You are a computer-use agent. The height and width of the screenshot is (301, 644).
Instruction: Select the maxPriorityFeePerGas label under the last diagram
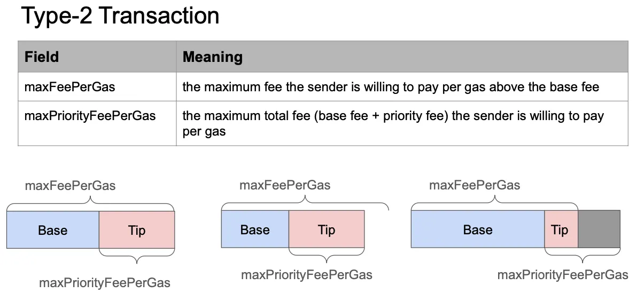563,275
